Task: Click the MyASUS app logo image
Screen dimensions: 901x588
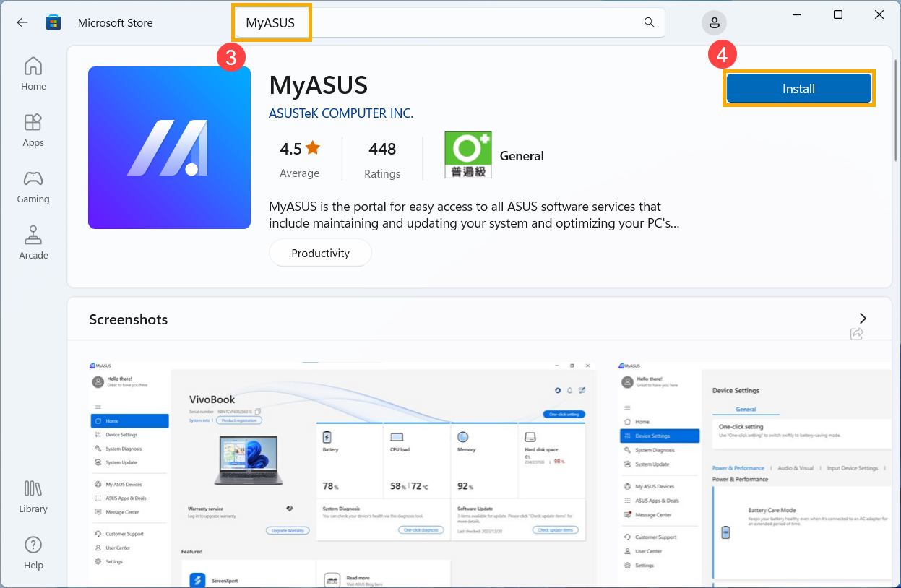Action: point(169,147)
